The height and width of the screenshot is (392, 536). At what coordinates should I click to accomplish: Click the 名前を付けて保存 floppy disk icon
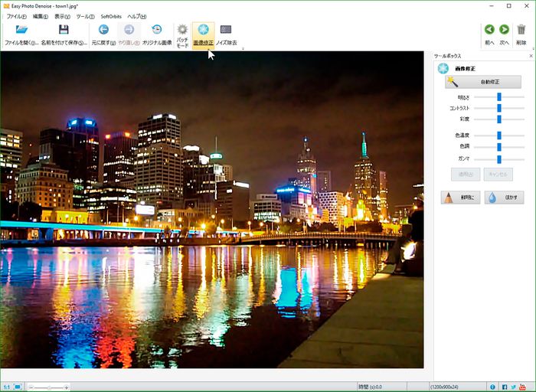click(64, 30)
